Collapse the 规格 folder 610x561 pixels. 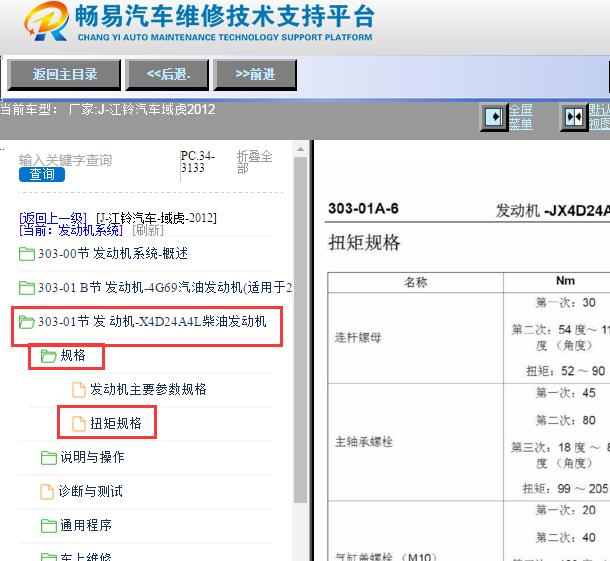point(73,355)
